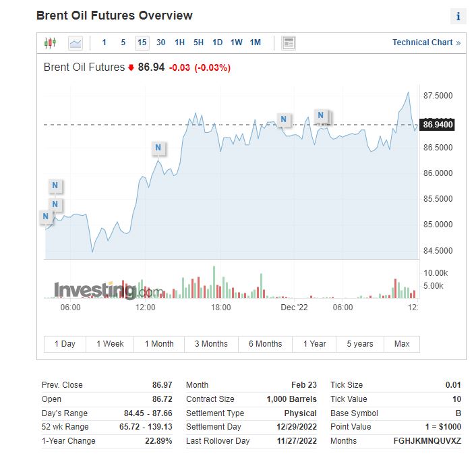Open the info icon beside overview title
Image resolution: width=476 pixels, height=466 pixels.
(x=458, y=16)
